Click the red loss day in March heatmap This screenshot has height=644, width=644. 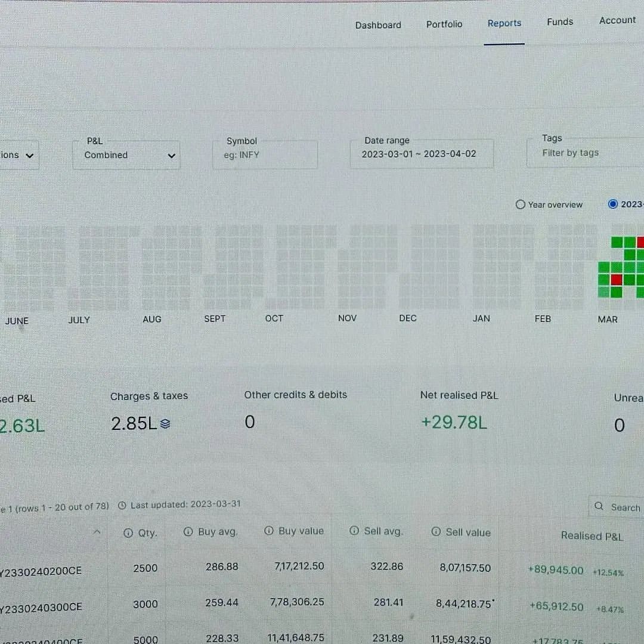point(616,280)
